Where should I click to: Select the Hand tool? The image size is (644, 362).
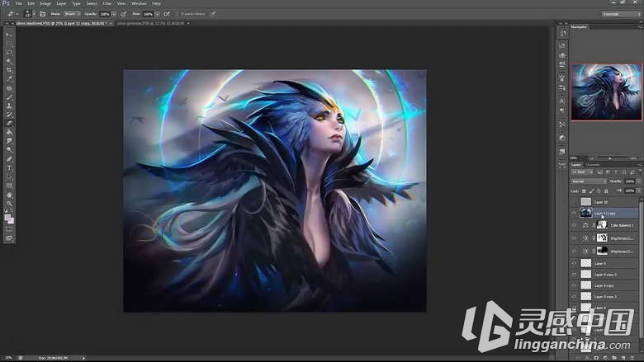click(x=9, y=195)
